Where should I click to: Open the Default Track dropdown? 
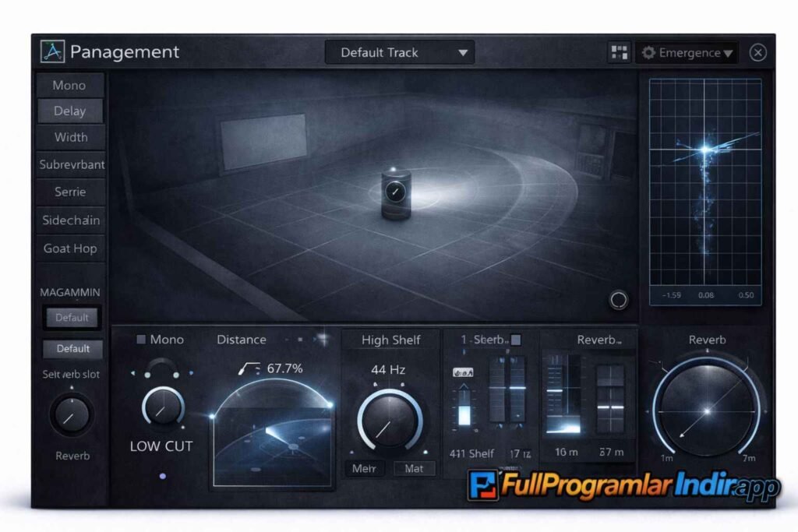[x=399, y=52]
